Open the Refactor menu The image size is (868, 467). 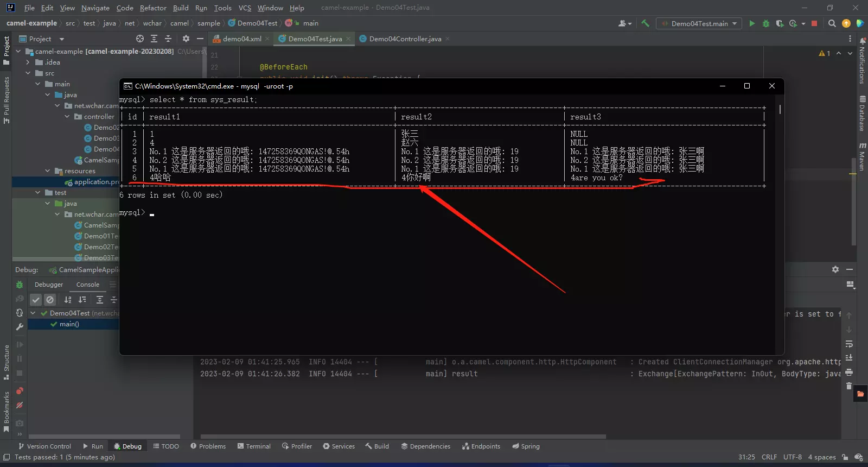(153, 8)
